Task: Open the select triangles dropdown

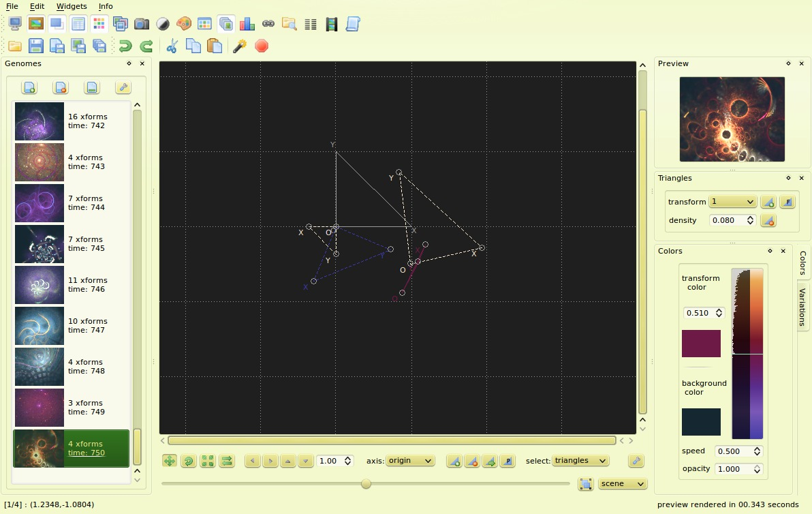Action: tap(580, 461)
